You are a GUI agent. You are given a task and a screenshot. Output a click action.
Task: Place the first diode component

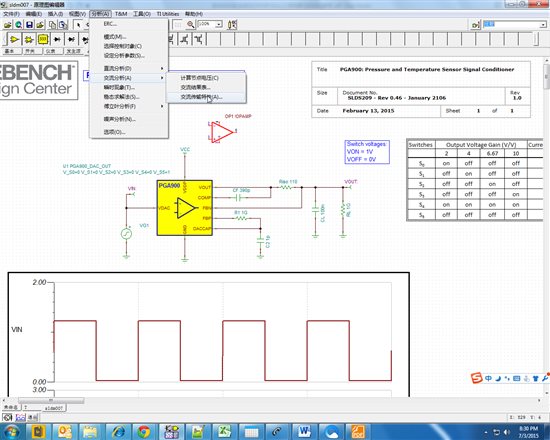tap(57, 39)
